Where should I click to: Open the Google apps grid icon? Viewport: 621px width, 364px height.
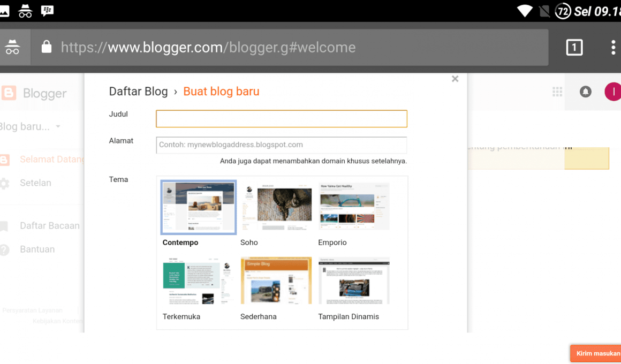557,92
